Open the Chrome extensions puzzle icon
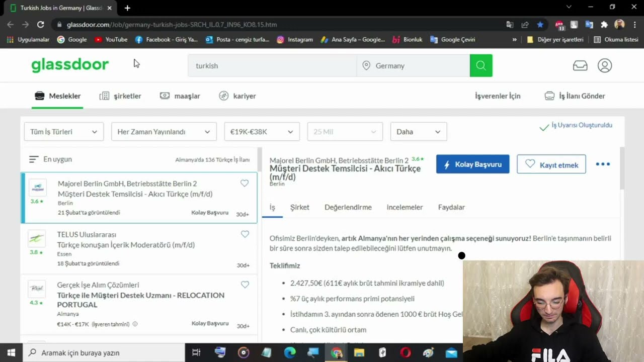Image resolution: width=644 pixels, height=362 pixels. point(604,24)
